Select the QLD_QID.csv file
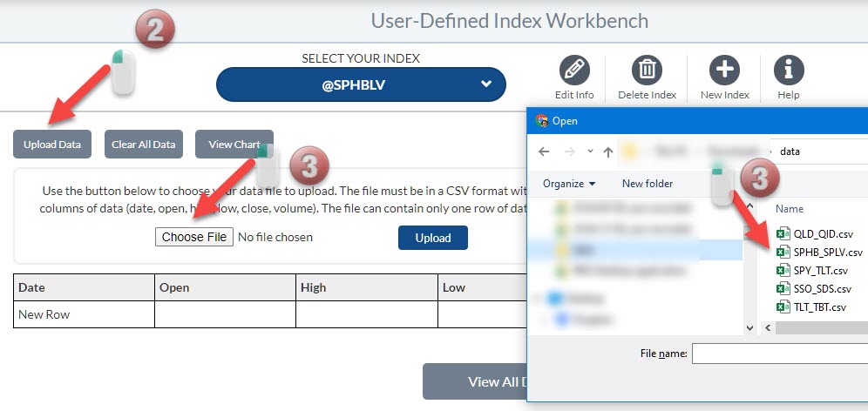Screen dimensions: 868x411 point(823,233)
